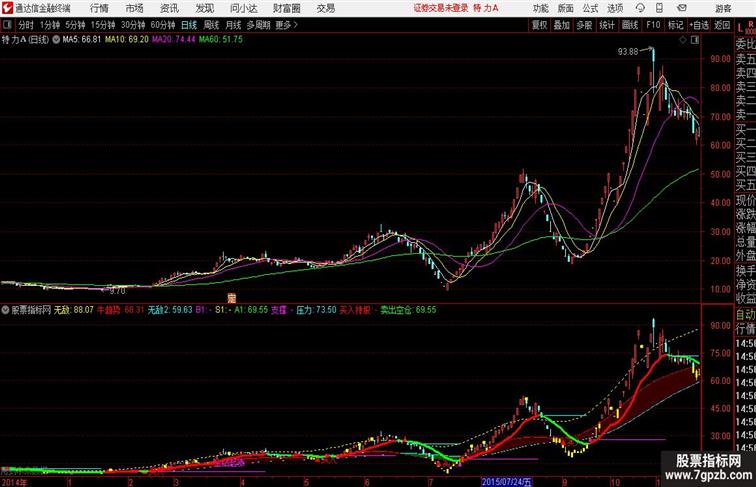This screenshot has width=756, height=487.
Task: Click the 压力: 73.50 indicator value
Action: tap(316, 310)
